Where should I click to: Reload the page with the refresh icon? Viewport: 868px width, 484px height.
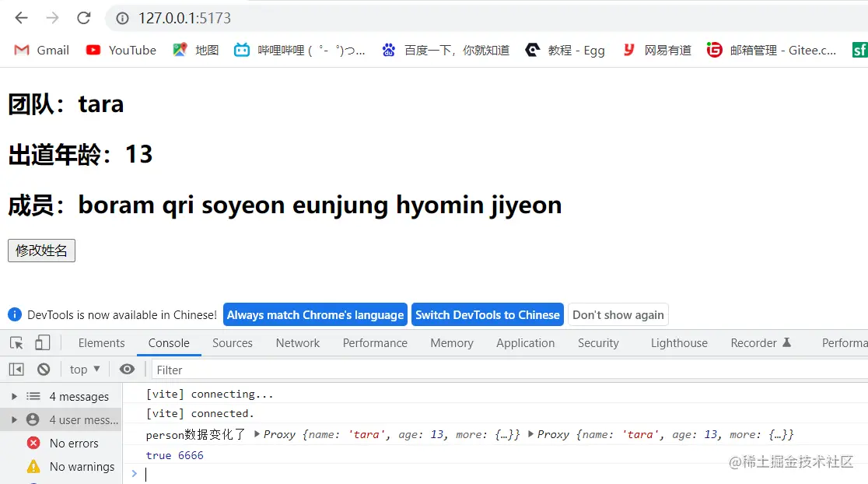coord(83,18)
